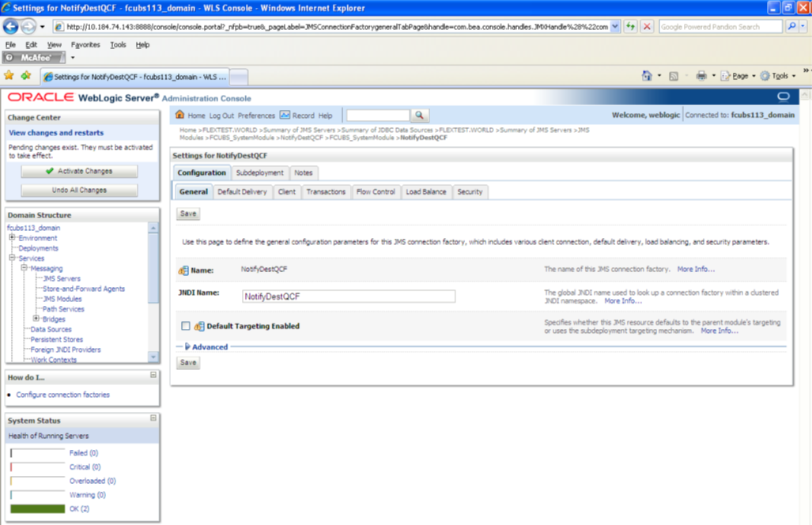Image resolution: width=812 pixels, height=525 pixels.
Task: Click More Info link for JNDI Name
Action: coord(623,300)
